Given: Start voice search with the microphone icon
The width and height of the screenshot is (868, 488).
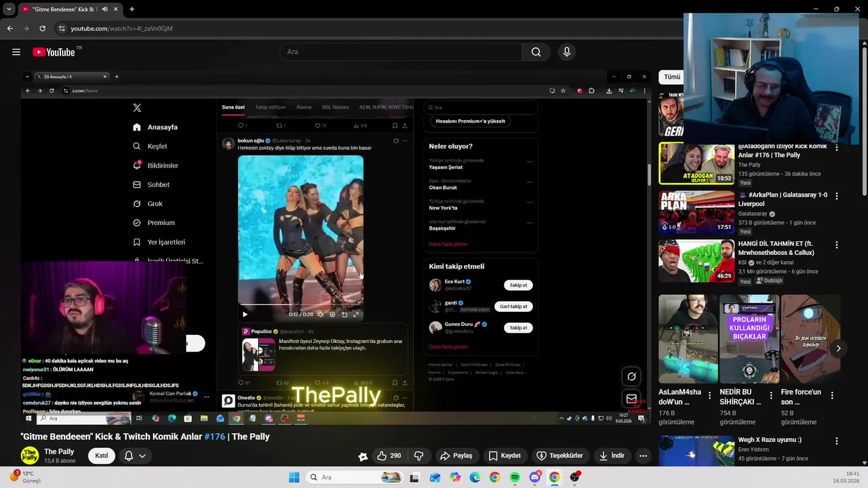Looking at the screenshot, I should (x=567, y=52).
